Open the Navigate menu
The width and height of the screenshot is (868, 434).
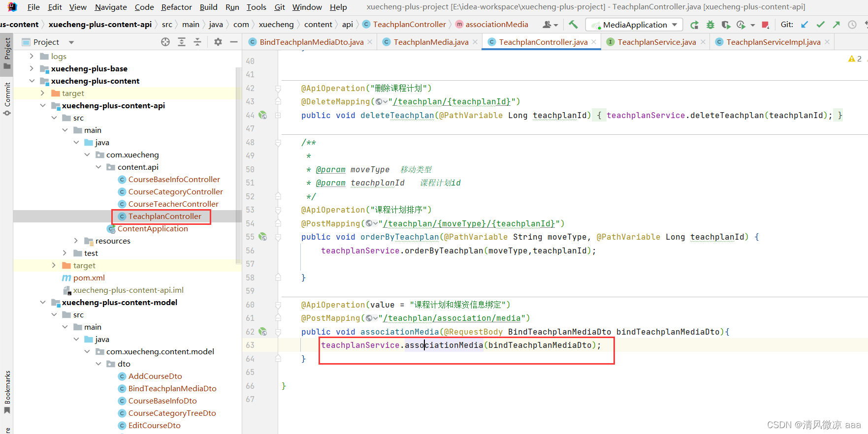tap(111, 7)
